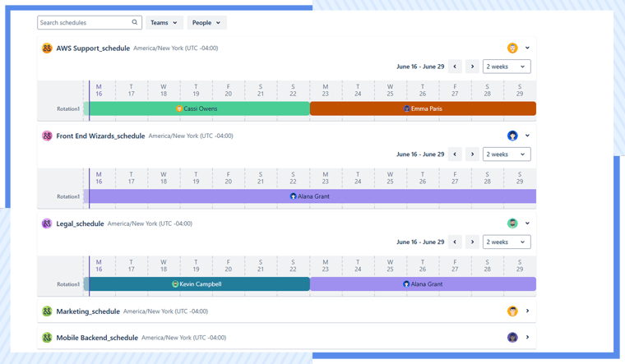The image size is (625, 364).
Task: Go to previous period in Legal schedule
Action: pyautogui.click(x=455, y=242)
